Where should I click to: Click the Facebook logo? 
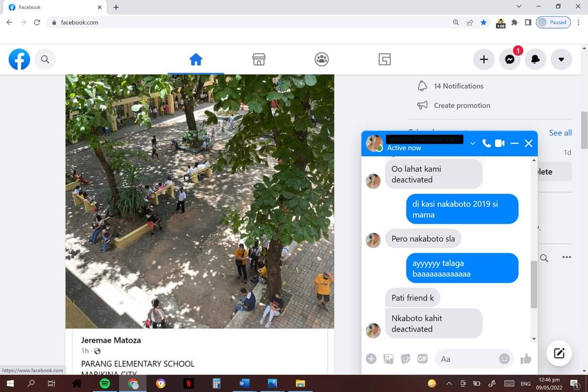pyautogui.click(x=19, y=59)
